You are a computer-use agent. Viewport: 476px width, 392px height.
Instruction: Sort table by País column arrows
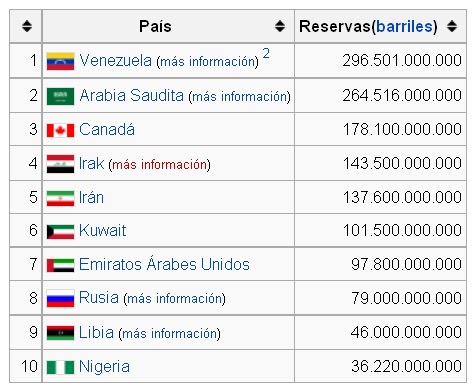280,26
